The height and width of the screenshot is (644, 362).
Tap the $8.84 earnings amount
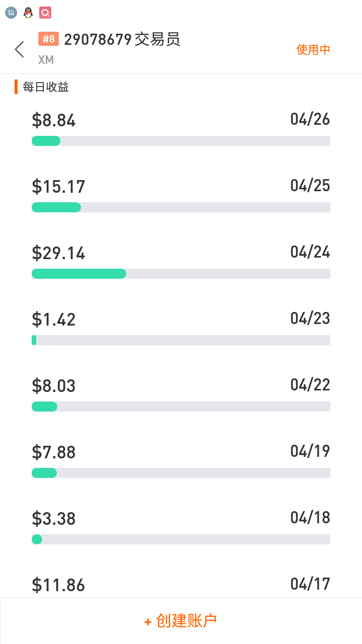pyautogui.click(x=54, y=121)
